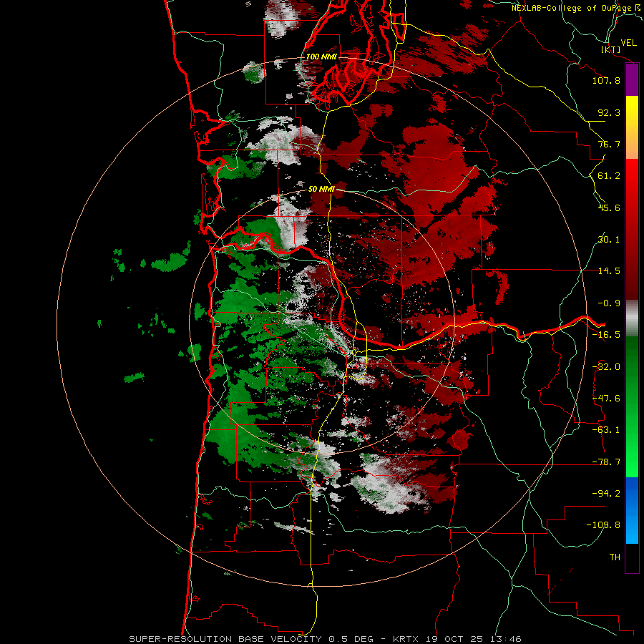
Task: Click the 14.5 velocity scale value
Action: (609, 271)
